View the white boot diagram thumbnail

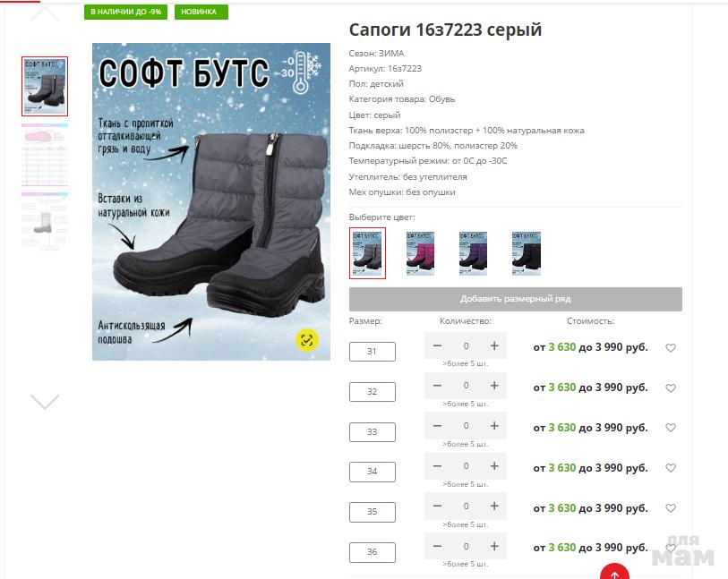[45, 222]
